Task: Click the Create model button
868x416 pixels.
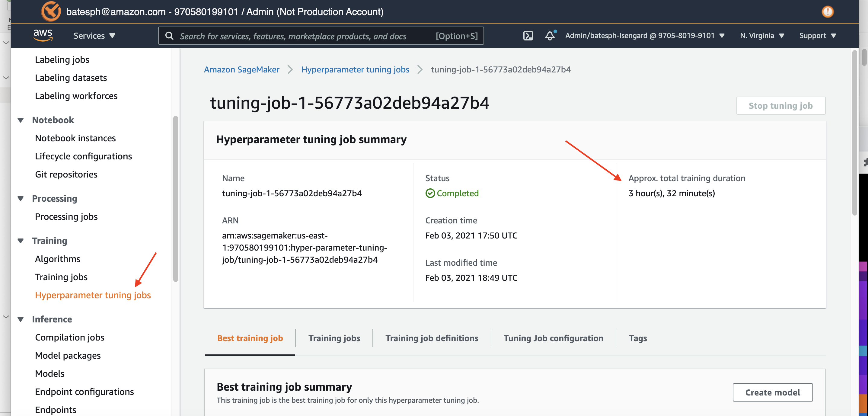Action: coord(772,392)
